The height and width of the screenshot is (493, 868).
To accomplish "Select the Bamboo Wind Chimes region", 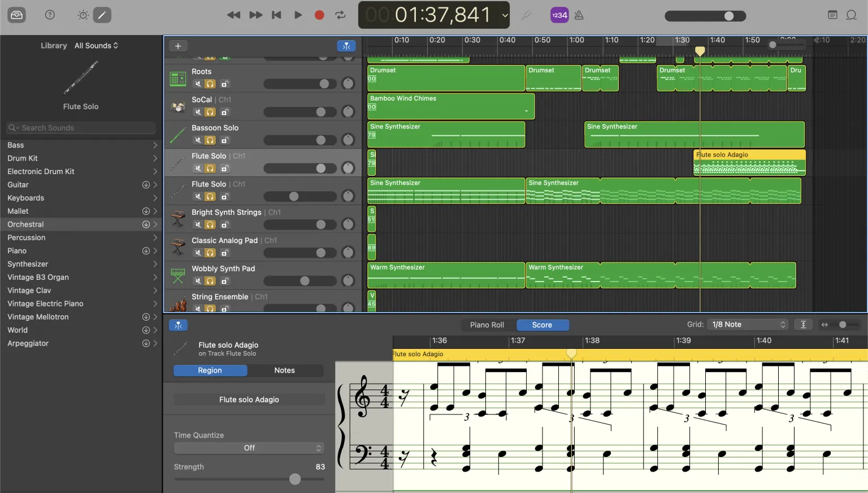I will pyautogui.click(x=451, y=107).
